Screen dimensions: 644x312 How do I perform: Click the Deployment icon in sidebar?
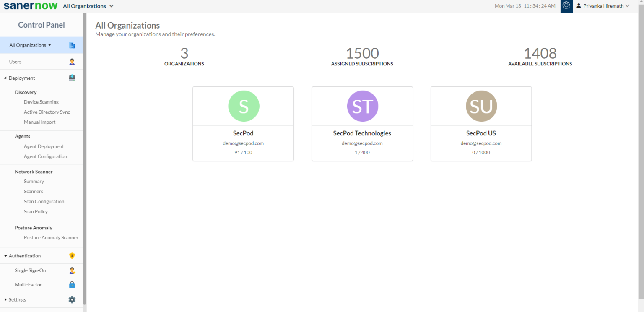click(x=72, y=78)
